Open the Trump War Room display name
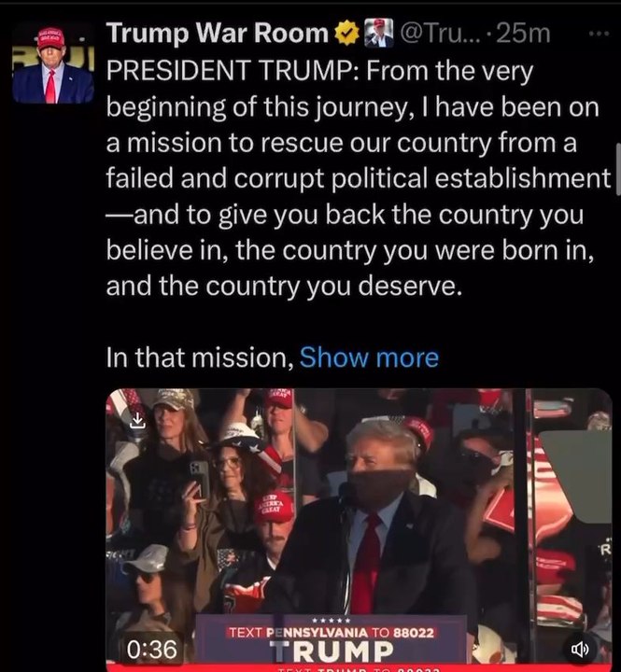 tap(217, 33)
